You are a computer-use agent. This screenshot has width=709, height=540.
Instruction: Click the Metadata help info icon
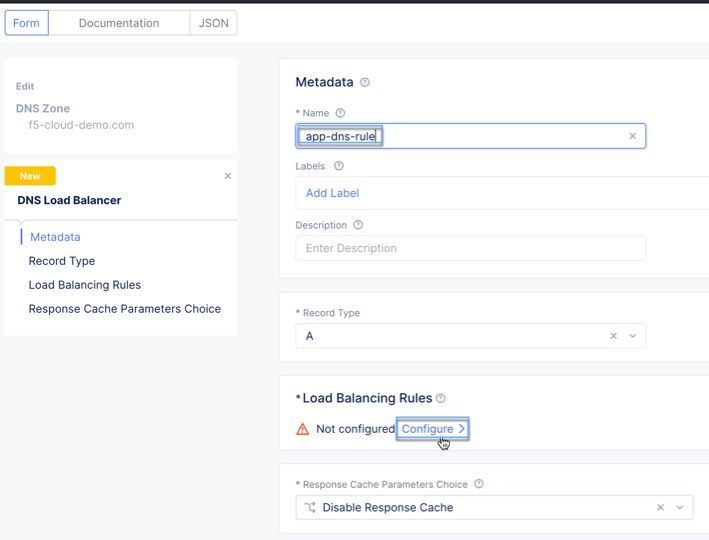click(x=365, y=83)
